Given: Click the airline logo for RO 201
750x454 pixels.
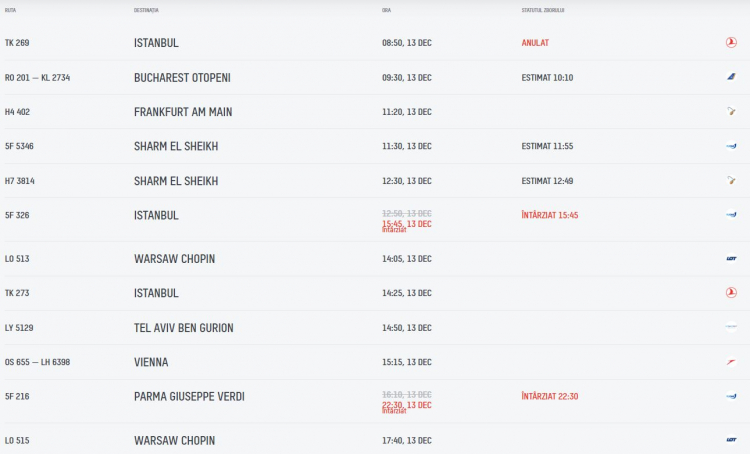Looking at the screenshot, I should pos(731,77).
